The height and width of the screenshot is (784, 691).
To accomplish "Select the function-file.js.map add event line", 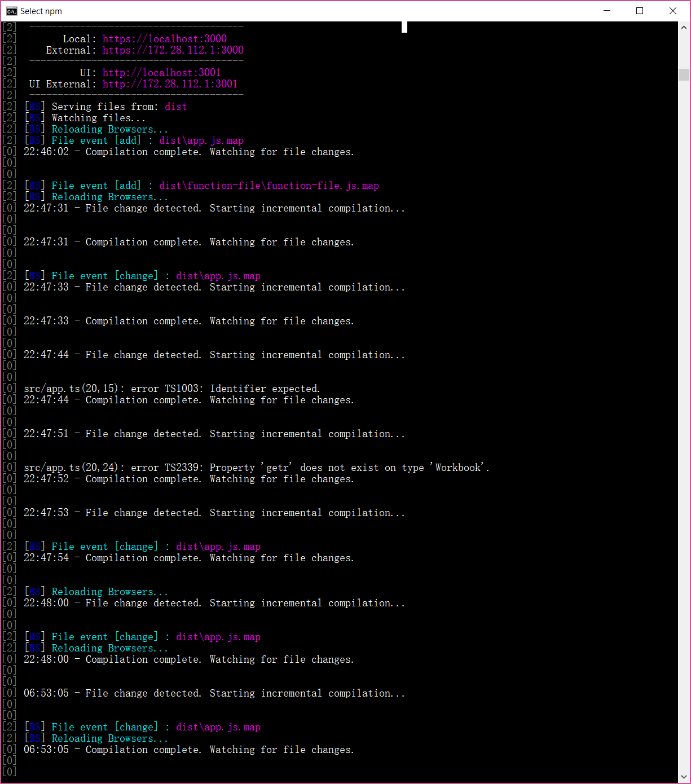I will tap(201, 185).
